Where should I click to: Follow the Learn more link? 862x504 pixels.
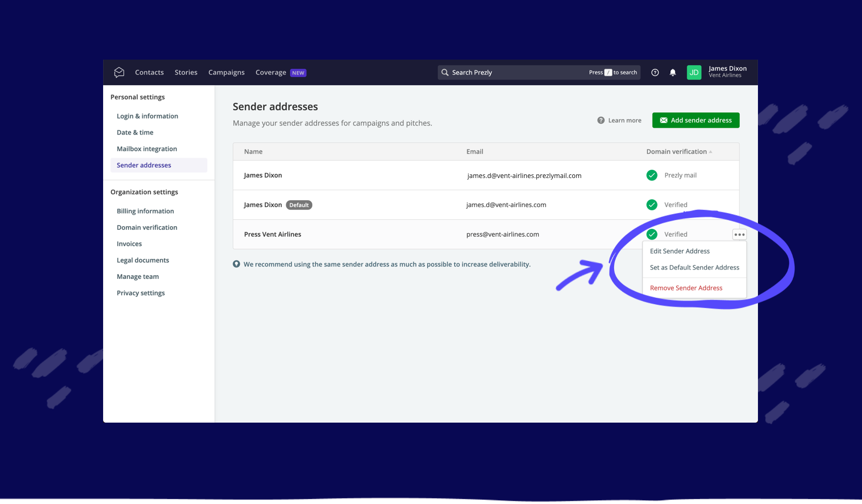pyautogui.click(x=624, y=120)
